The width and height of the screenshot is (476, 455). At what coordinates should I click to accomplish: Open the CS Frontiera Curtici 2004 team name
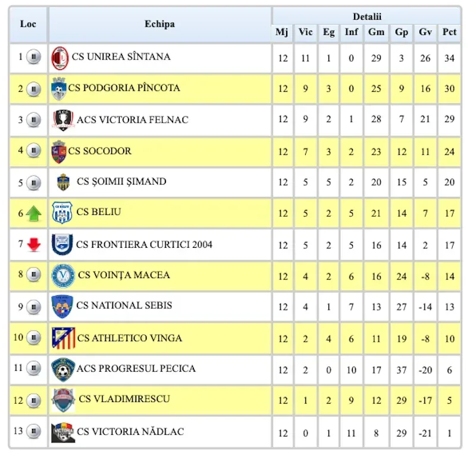pos(144,245)
